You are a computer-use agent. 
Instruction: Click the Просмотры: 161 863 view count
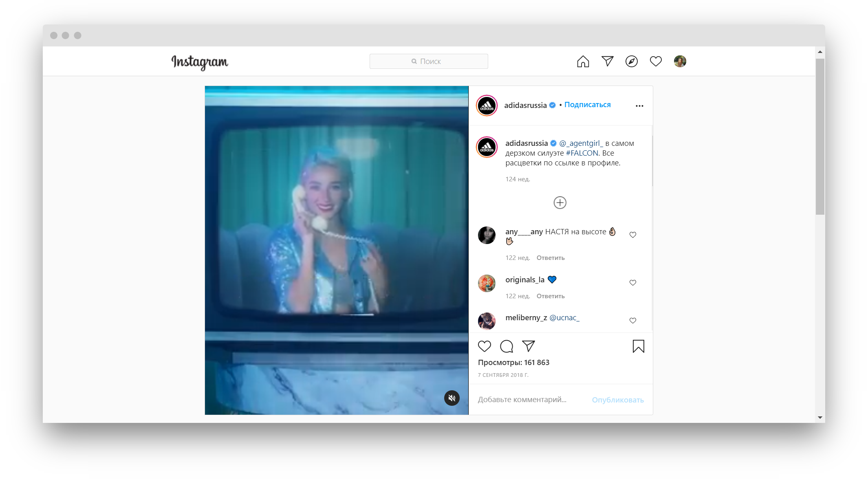point(513,363)
